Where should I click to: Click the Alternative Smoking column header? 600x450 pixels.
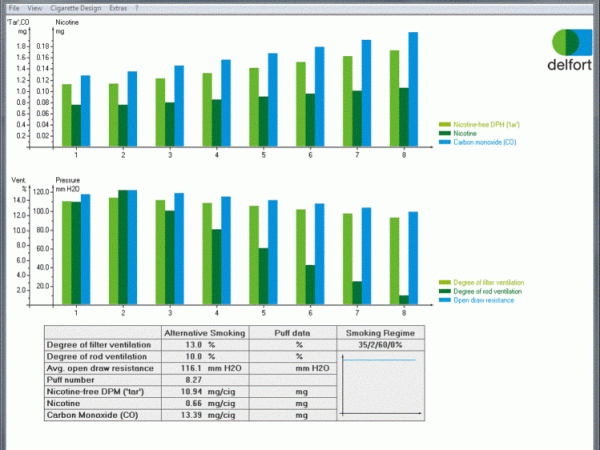[204, 332]
